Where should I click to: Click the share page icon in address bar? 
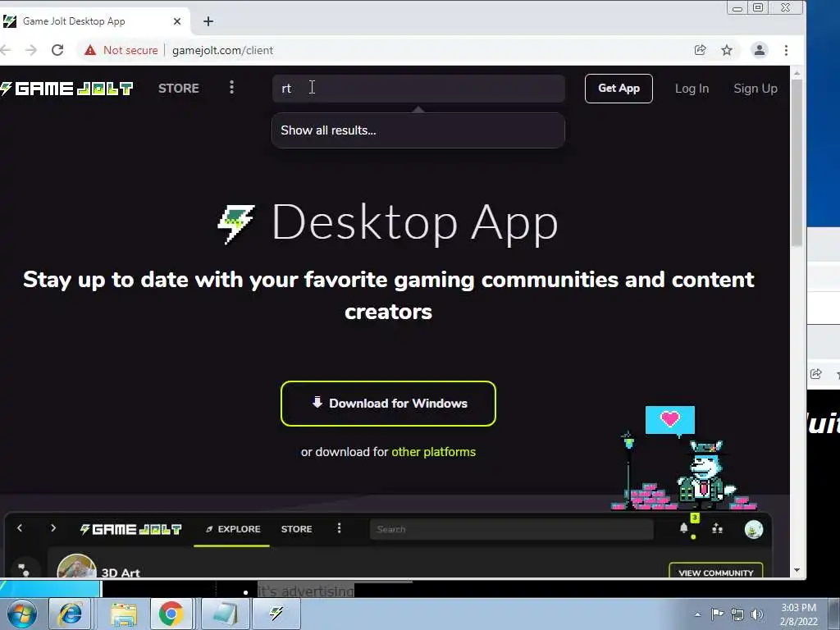pos(701,50)
